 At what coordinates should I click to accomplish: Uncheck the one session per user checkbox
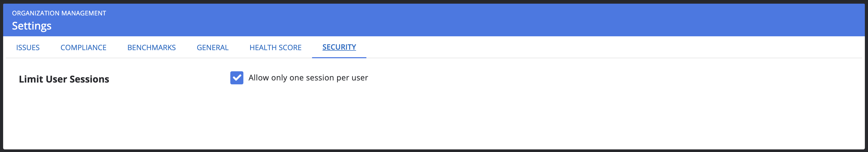point(237,78)
